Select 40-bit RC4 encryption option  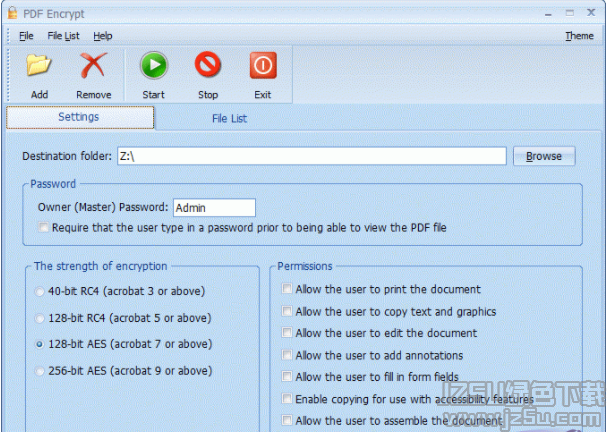click(39, 291)
